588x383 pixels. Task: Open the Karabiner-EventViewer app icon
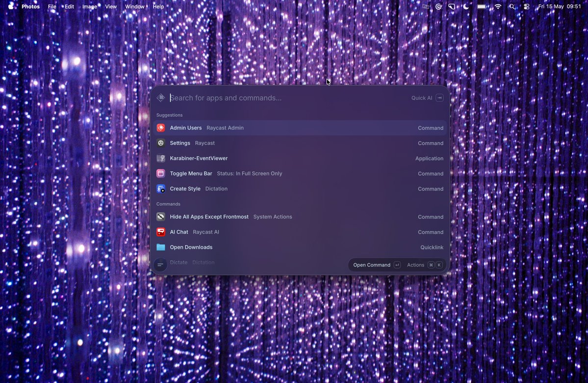click(161, 159)
